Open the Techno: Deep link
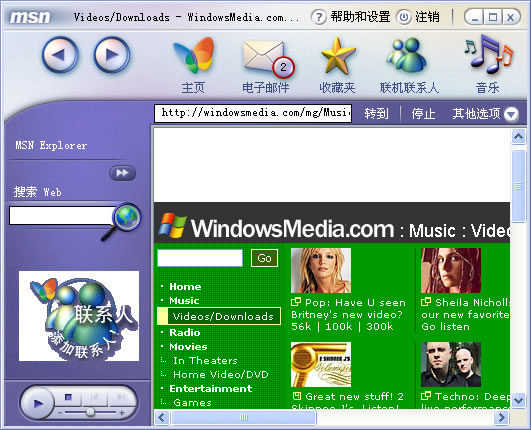 (x=472, y=396)
